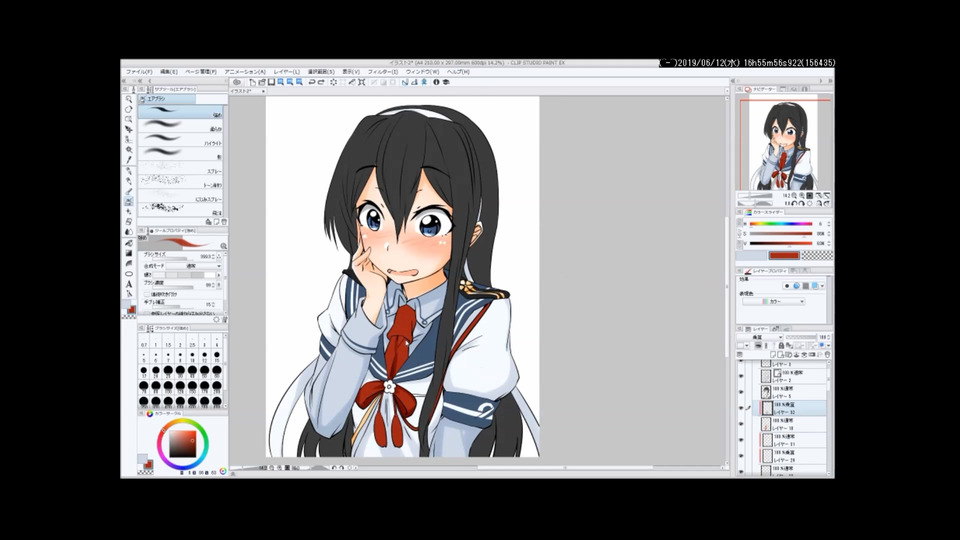Toggle visibility eye of layer 5
The height and width of the screenshot is (540, 960).
tap(741, 392)
